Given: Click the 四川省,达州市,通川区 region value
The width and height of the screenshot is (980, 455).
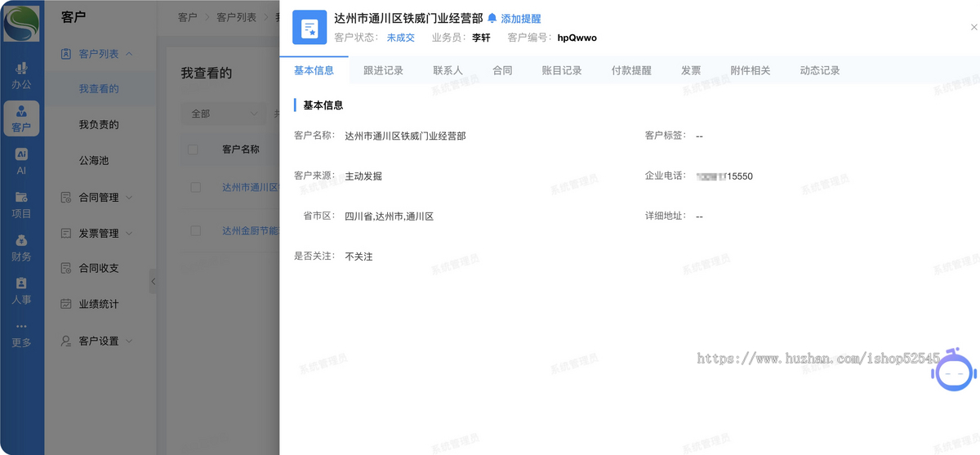Looking at the screenshot, I should [x=389, y=216].
